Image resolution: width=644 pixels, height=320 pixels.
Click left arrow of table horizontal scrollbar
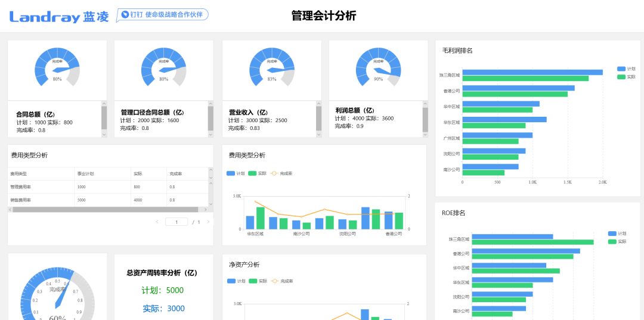click(10, 210)
